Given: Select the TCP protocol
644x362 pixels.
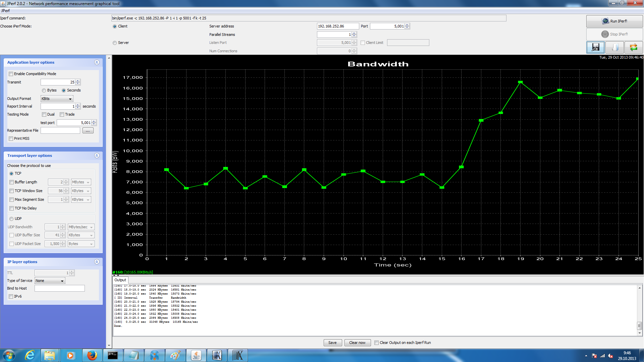Looking at the screenshot, I should click(x=11, y=174).
